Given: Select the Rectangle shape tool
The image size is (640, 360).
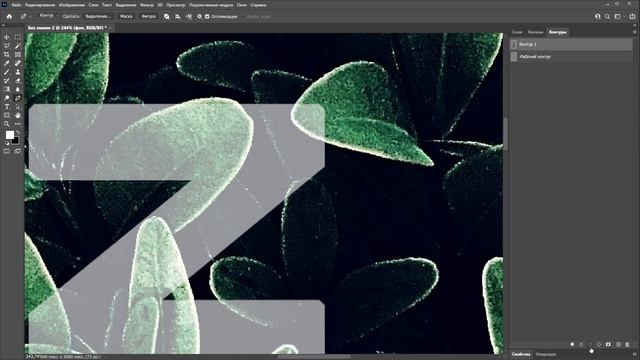Looking at the screenshot, I should [x=7, y=115].
